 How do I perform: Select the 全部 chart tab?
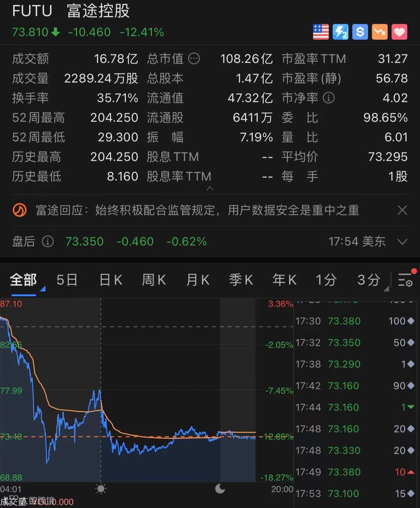tap(23, 280)
